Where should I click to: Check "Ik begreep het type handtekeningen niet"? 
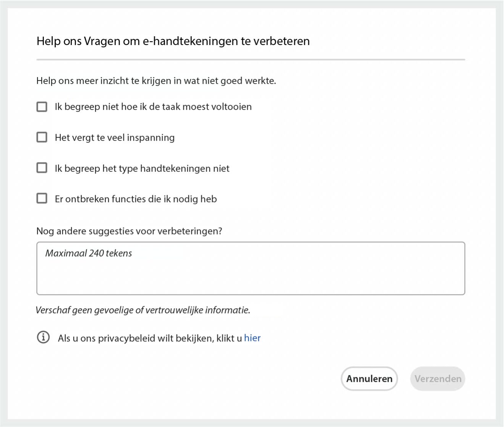[x=42, y=168]
